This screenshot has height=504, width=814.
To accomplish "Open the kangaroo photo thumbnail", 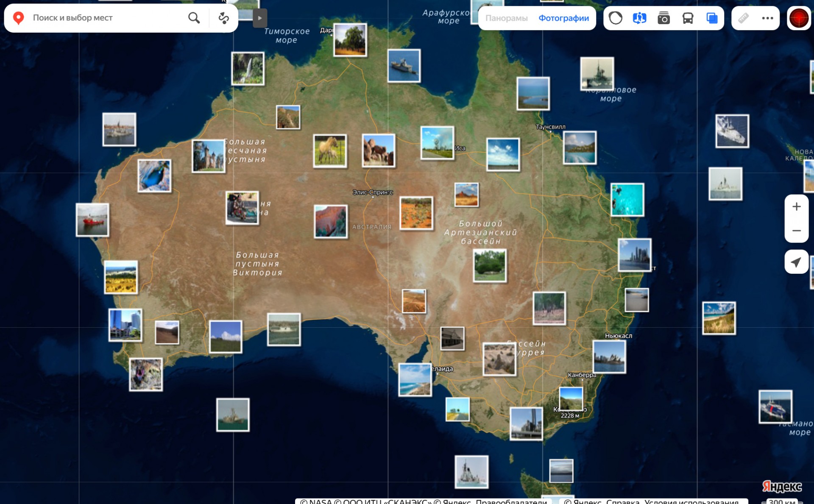I will 549,308.
